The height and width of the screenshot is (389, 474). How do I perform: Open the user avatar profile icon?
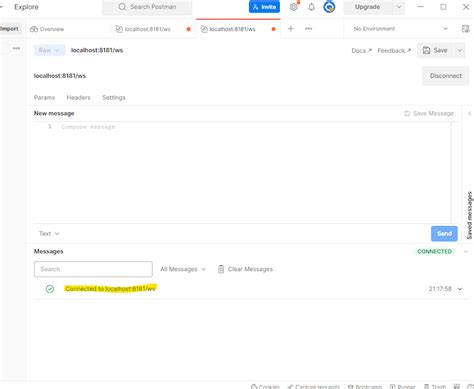[329, 7]
